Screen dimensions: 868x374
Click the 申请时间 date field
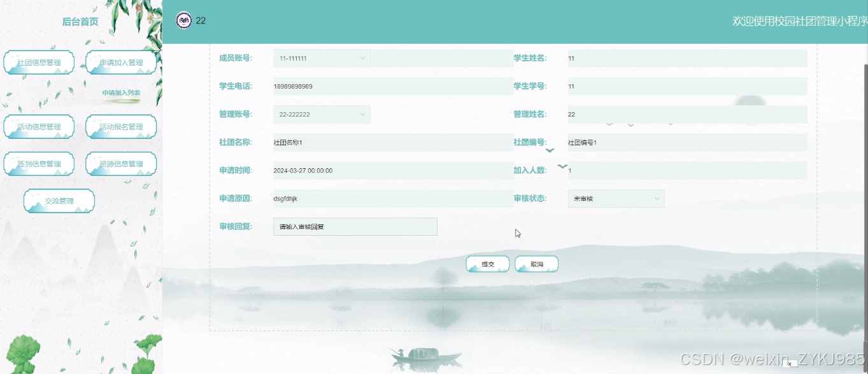point(393,170)
